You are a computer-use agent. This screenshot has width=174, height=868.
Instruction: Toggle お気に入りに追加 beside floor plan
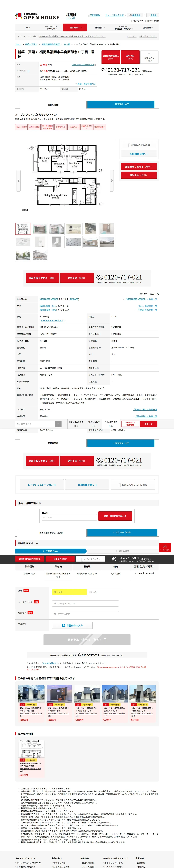tap(139, 145)
